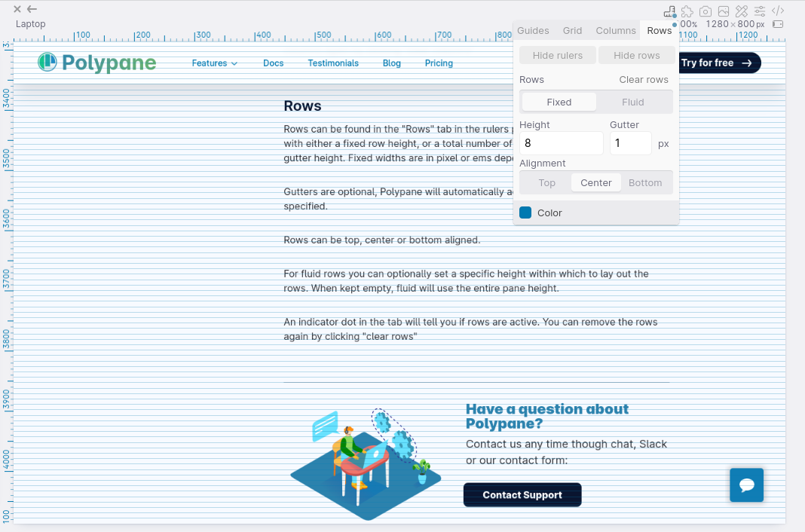Image resolution: width=805 pixels, height=532 pixels.
Task: Select the Fluid rows mode
Action: [633, 102]
